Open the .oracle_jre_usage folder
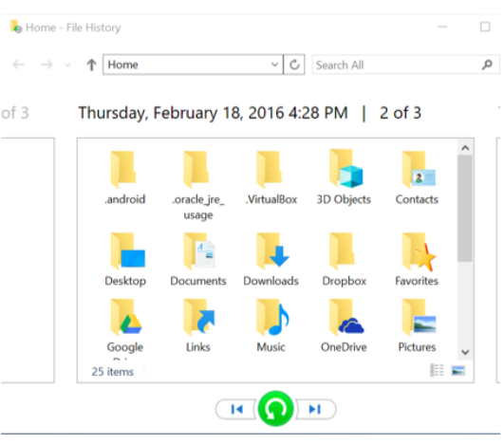The width and height of the screenshot is (504, 444). tap(197, 185)
